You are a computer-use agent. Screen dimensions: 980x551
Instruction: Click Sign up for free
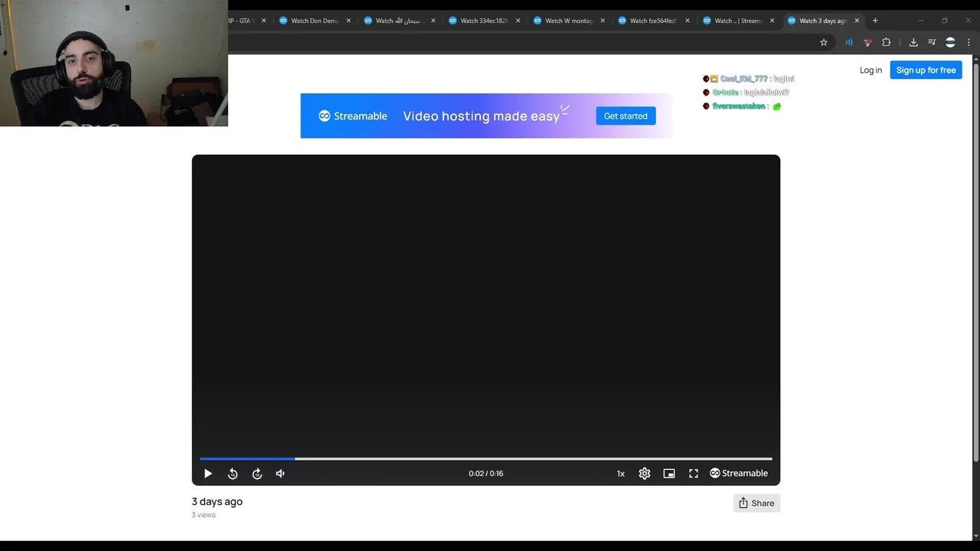[x=926, y=70]
